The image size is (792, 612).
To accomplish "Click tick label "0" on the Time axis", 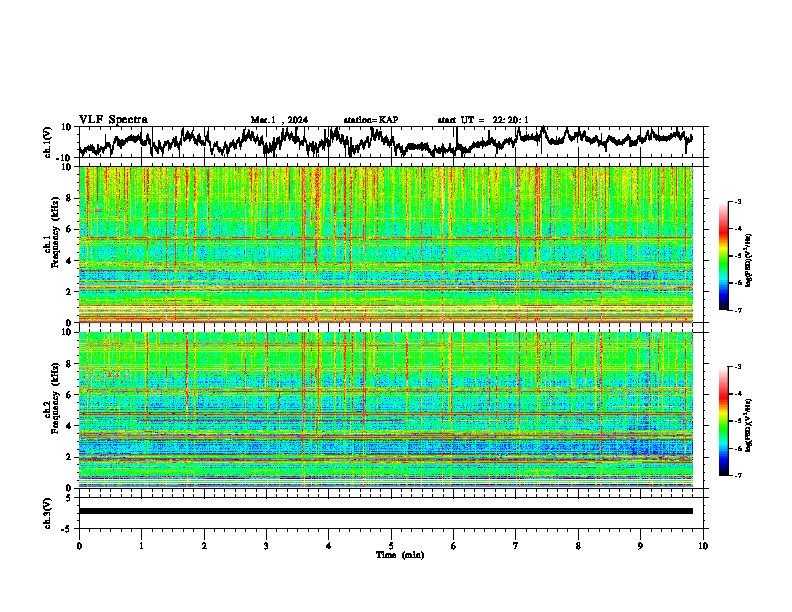I will (x=79, y=546).
